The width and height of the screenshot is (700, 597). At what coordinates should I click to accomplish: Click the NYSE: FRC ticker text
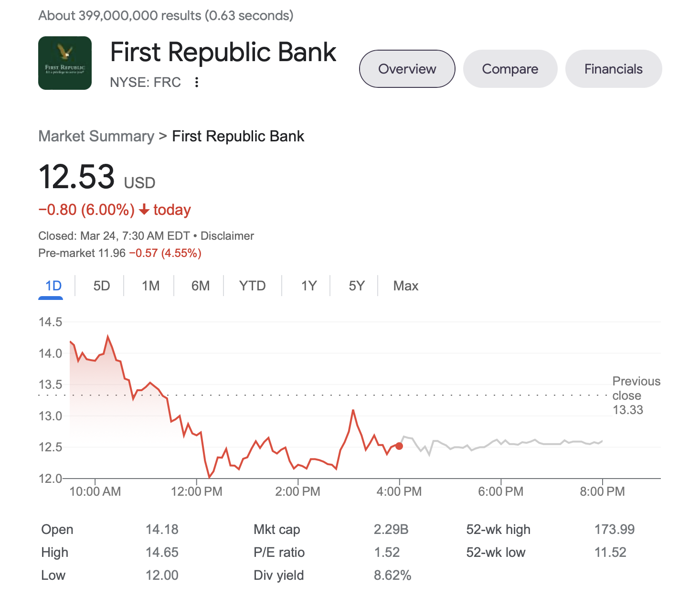click(145, 83)
